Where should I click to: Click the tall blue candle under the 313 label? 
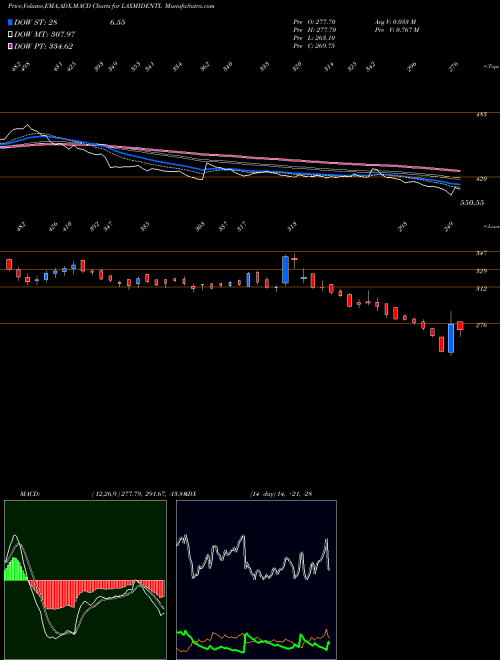pyautogui.click(x=285, y=269)
